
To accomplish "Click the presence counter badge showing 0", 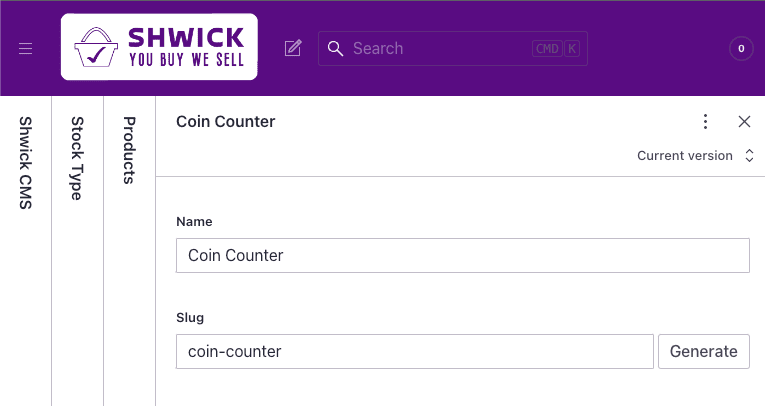I will [x=741, y=48].
